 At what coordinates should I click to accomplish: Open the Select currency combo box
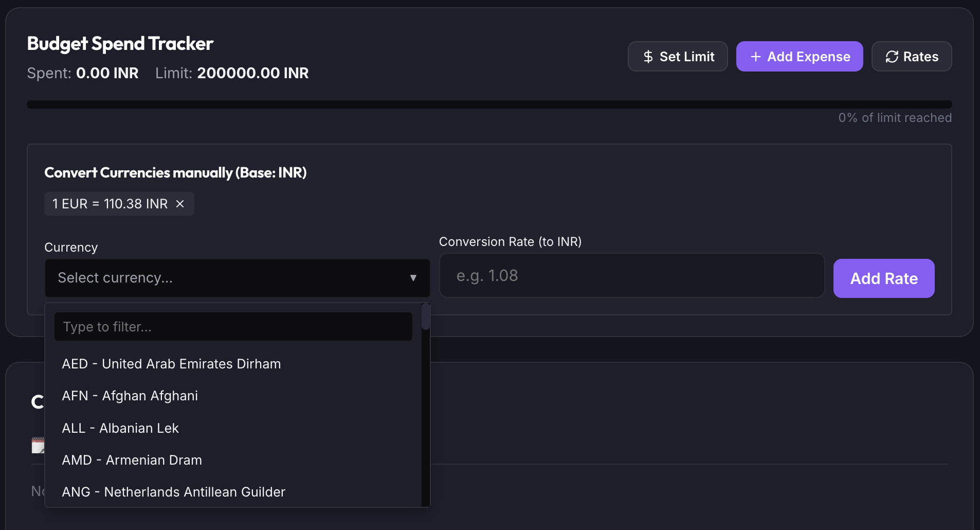pos(238,278)
